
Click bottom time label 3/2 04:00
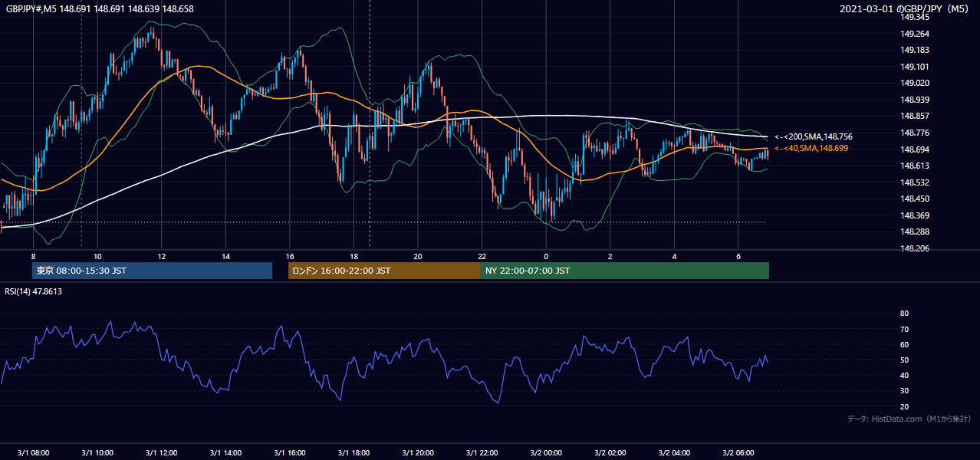[674, 452]
